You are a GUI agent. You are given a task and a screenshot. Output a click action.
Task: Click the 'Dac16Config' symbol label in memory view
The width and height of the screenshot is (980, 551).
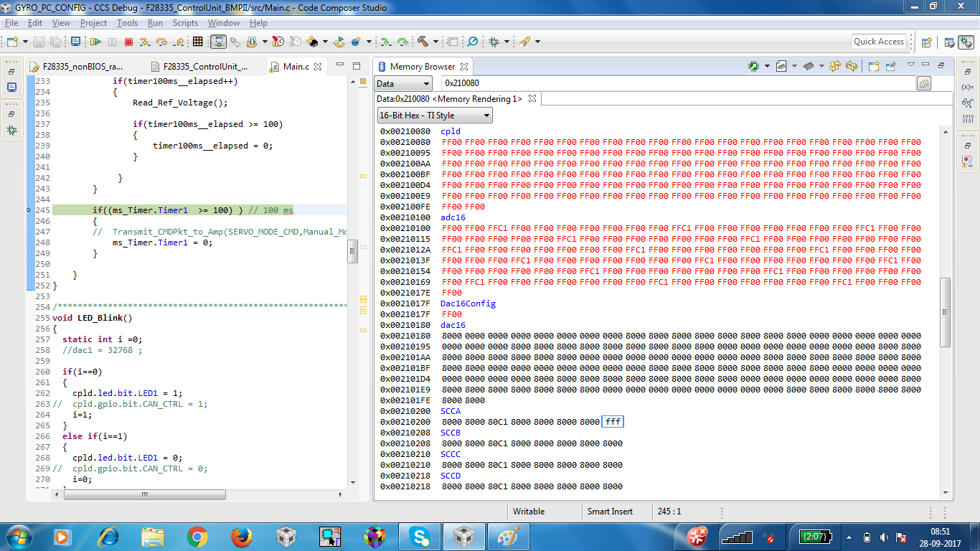pyautogui.click(x=468, y=303)
